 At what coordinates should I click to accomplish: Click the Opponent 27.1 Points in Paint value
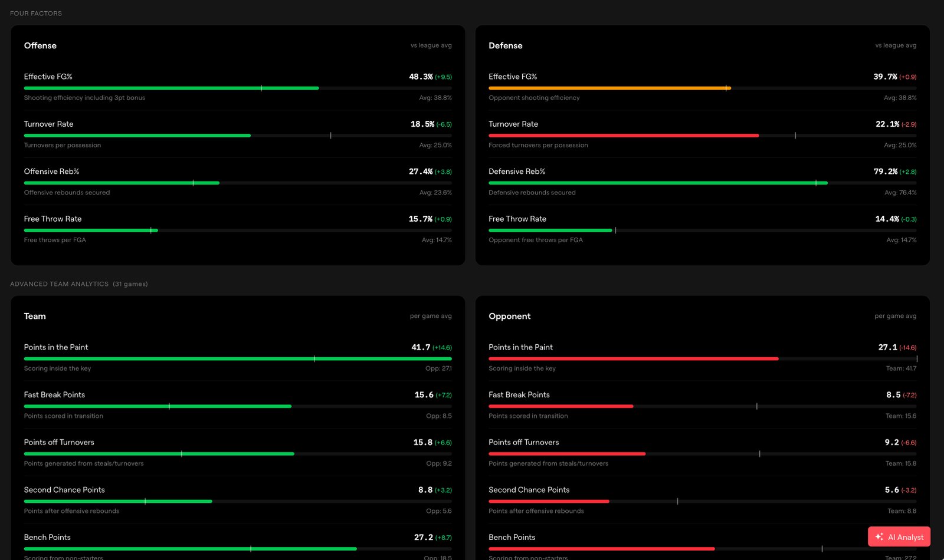[888, 347]
